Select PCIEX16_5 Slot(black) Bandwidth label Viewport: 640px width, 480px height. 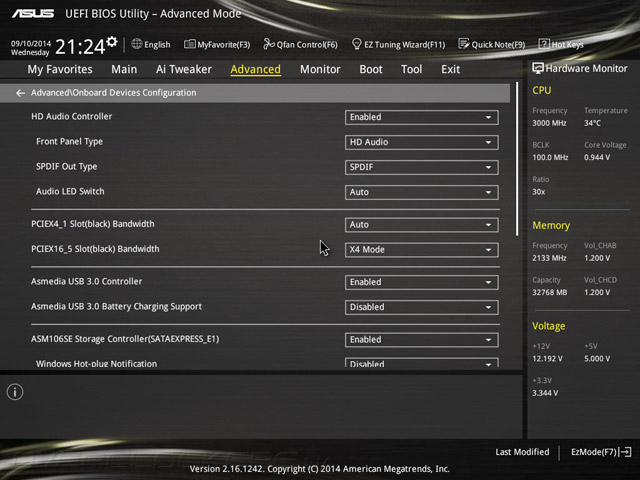click(x=95, y=249)
